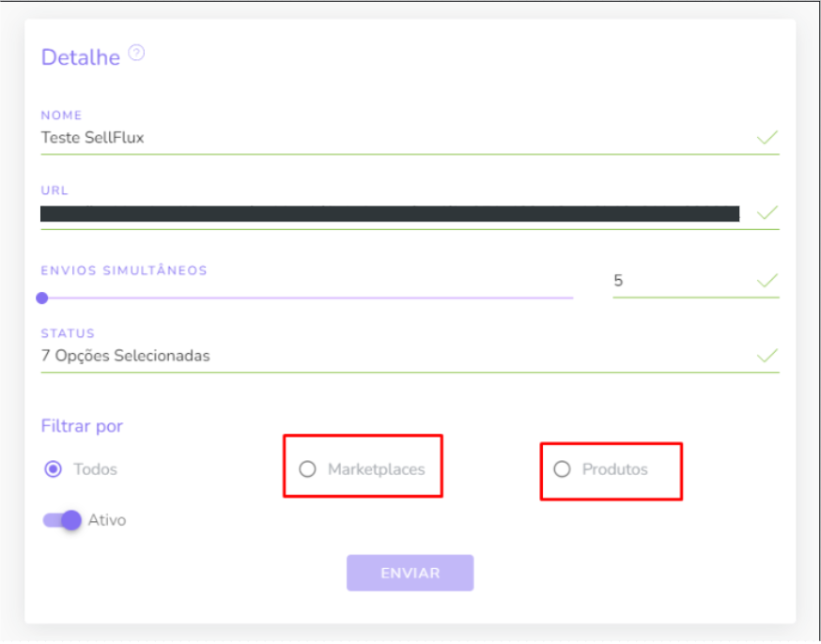Viewport: 821px width, 644px height.
Task: Click the Filtrar por heading
Action: [x=82, y=426]
